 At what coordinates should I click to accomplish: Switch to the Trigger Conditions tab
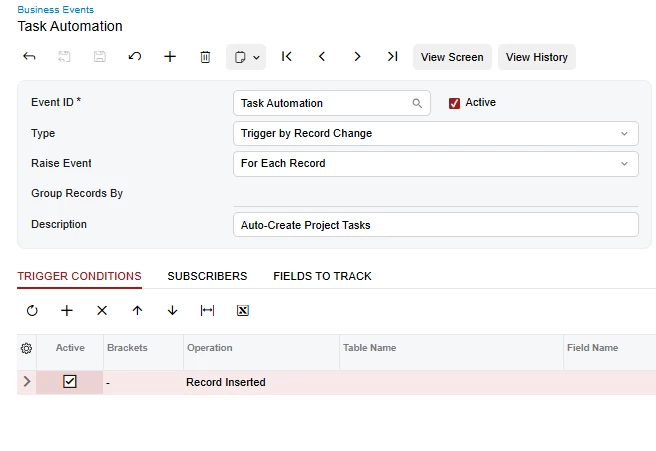pos(79,276)
